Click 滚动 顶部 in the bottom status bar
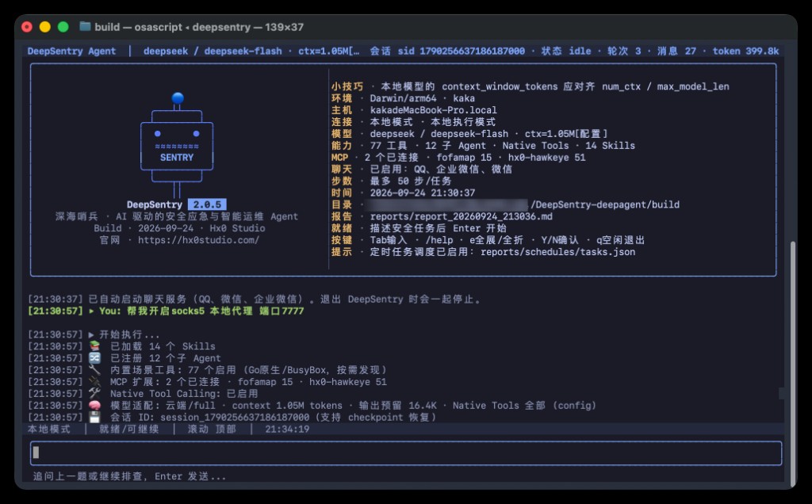This screenshot has height=504, width=812. (x=212, y=429)
